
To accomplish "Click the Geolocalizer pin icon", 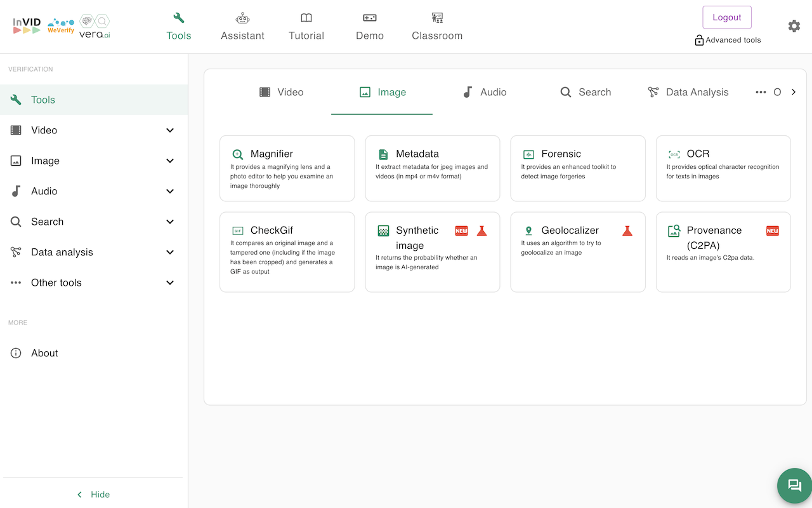I will 528,231.
